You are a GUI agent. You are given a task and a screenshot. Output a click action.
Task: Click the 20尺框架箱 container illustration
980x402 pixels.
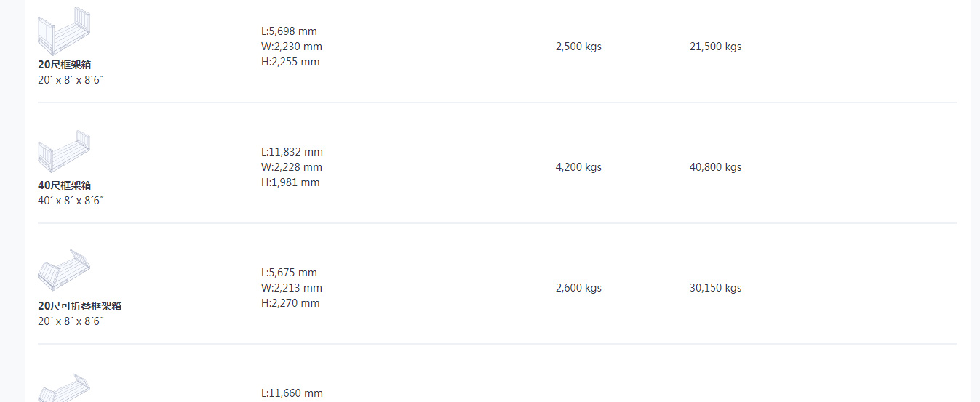point(64,31)
